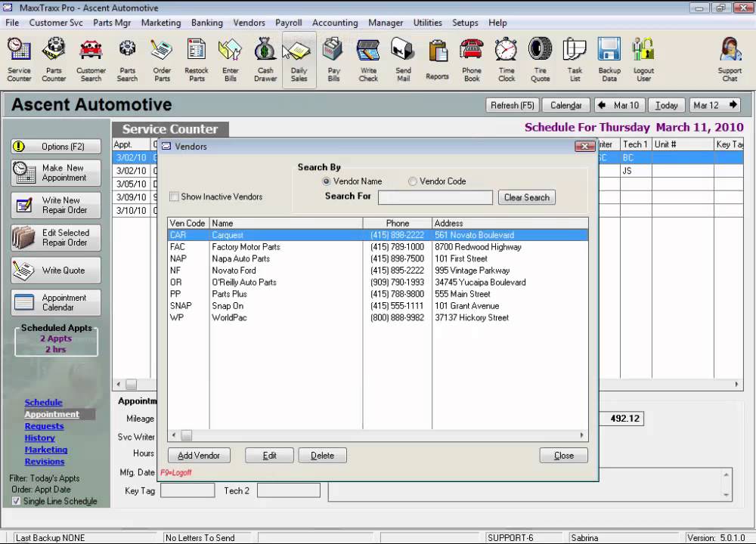Viewport: 756px width, 544px height.
Task: Open the Write Check tool
Action: point(368,60)
